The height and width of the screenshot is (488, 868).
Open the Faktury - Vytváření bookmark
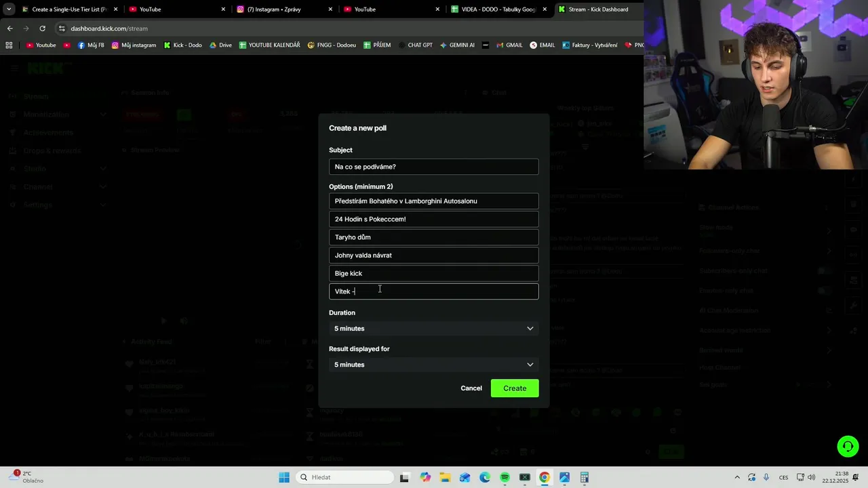coord(590,45)
